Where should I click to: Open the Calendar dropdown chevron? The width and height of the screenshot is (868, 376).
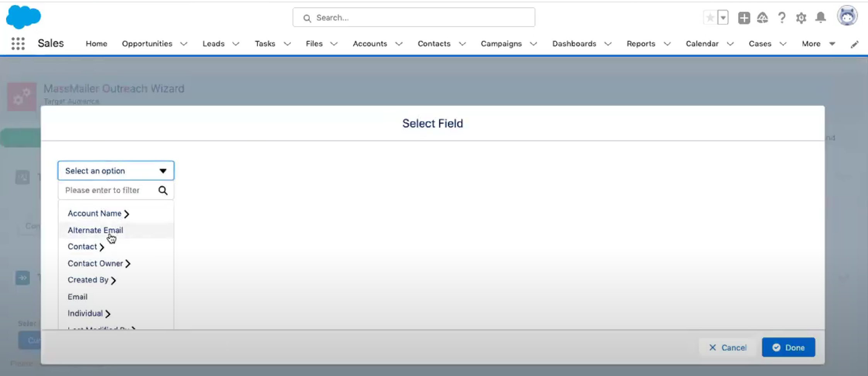click(x=730, y=44)
